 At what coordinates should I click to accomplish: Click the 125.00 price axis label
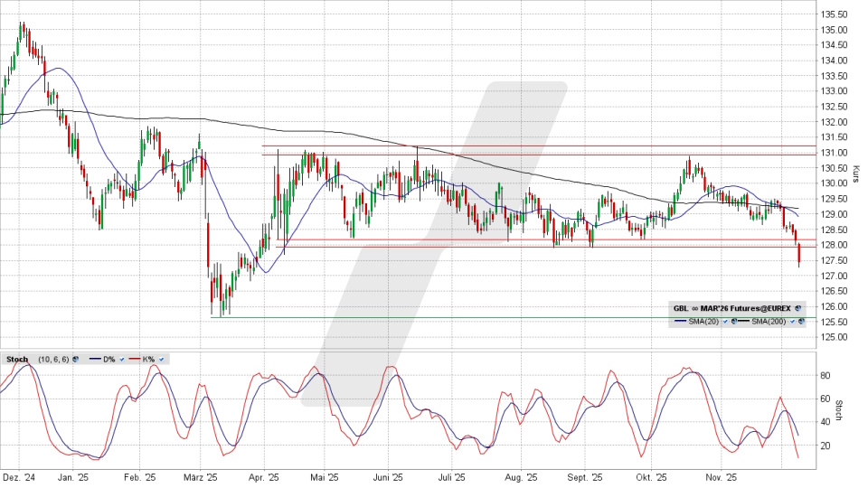click(835, 337)
